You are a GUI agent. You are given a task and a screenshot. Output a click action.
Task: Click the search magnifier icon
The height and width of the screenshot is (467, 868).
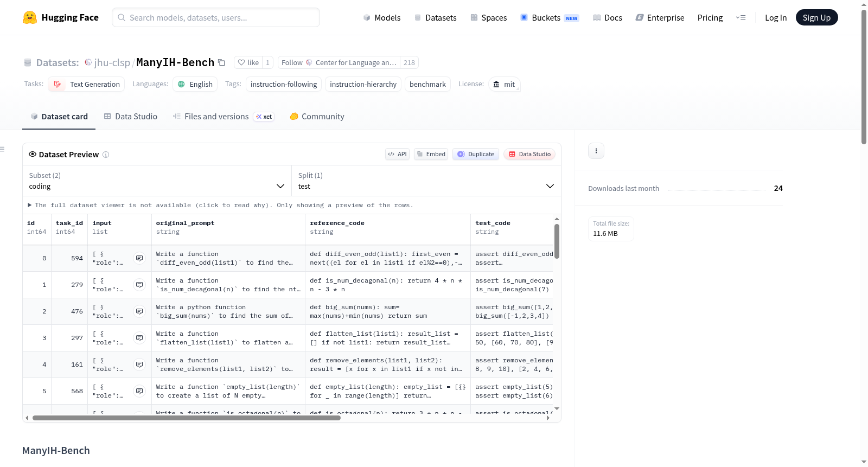pos(122,17)
